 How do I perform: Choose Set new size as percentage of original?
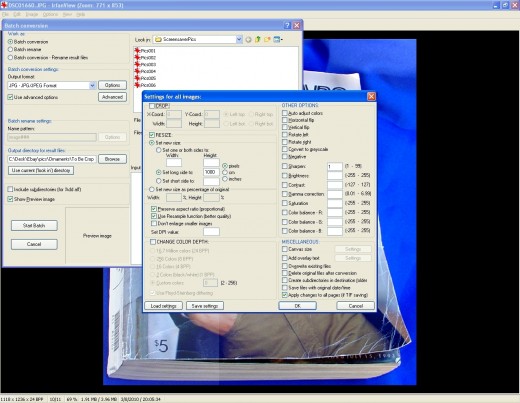[152, 189]
